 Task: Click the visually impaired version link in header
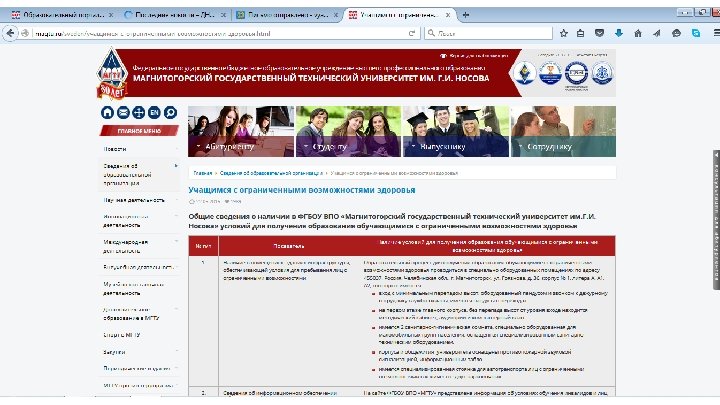474,56
